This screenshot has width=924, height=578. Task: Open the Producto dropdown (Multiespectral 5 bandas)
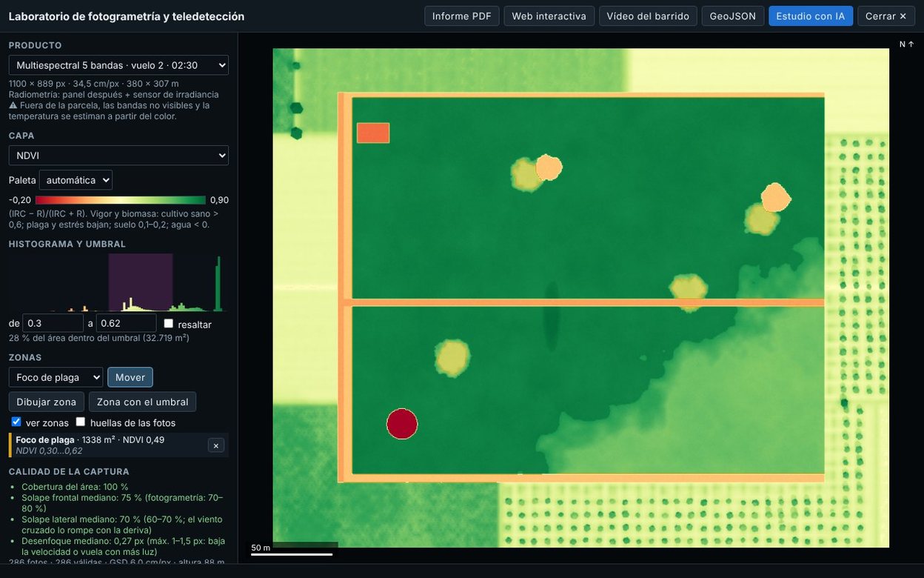click(x=118, y=65)
